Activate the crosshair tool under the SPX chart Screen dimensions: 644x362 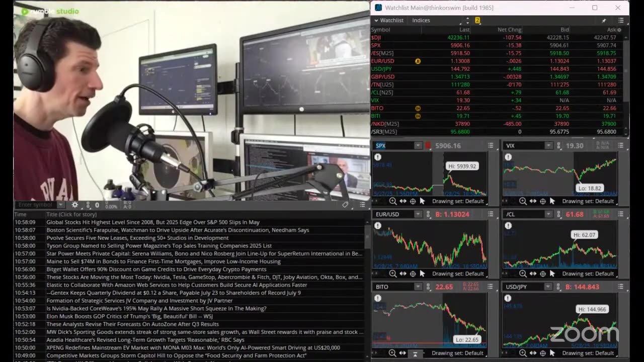tap(413, 201)
